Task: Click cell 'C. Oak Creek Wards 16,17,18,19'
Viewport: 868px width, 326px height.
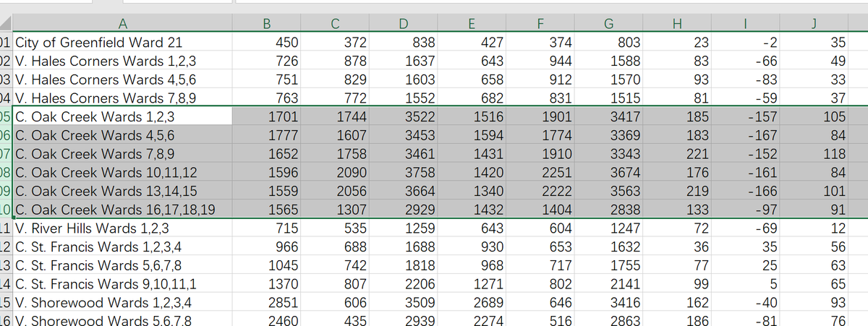Action: (122, 209)
